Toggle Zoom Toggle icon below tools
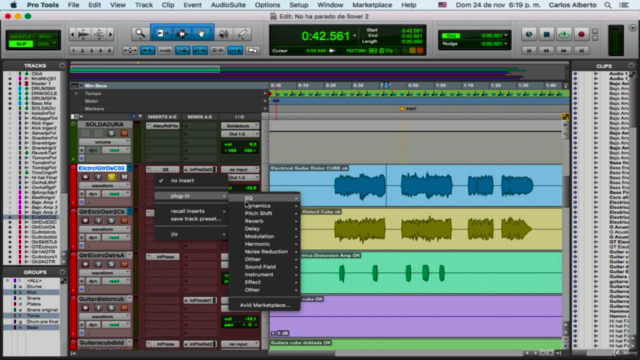Screen dimensions: 640x360 [130, 51]
